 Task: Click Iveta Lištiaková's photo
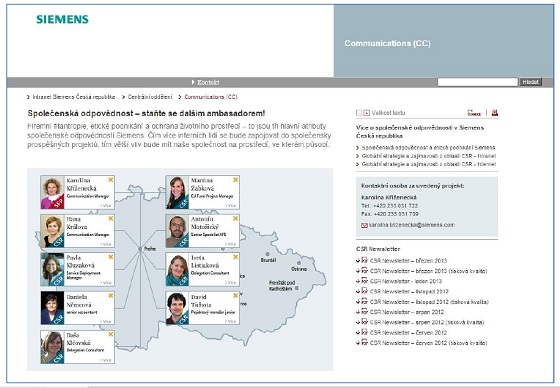(178, 269)
